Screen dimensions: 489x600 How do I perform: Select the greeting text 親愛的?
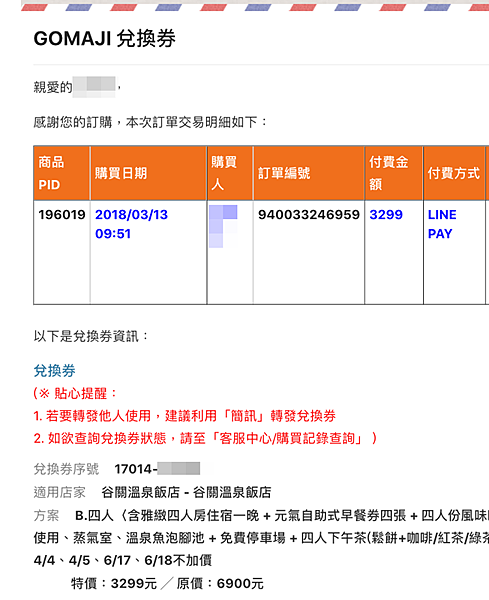click(x=53, y=87)
